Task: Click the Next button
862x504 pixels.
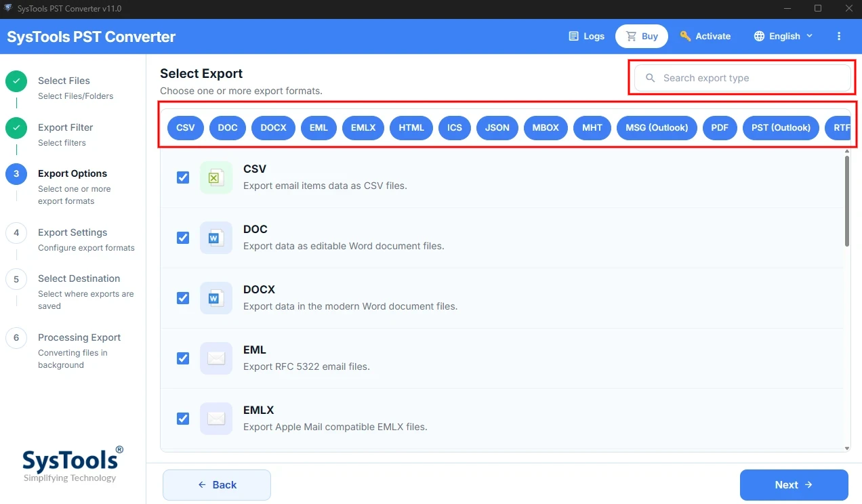Action: [x=794, y=485]
